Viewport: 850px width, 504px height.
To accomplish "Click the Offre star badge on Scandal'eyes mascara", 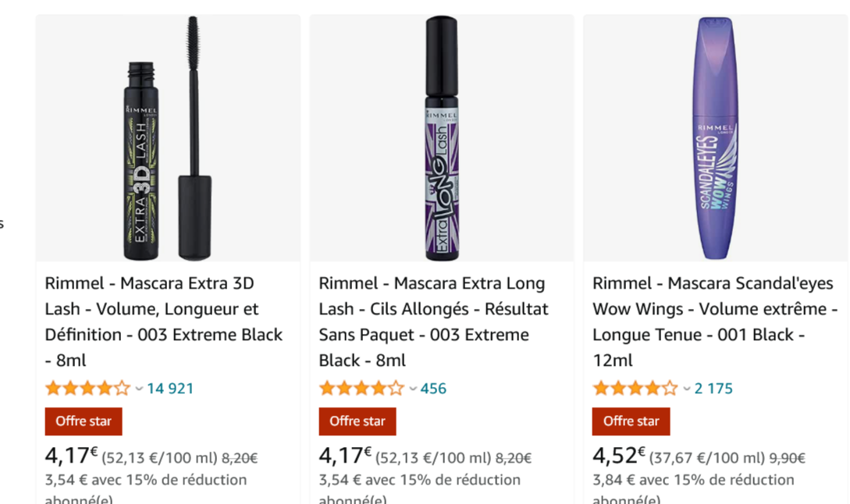I will [x=631, y=421].
